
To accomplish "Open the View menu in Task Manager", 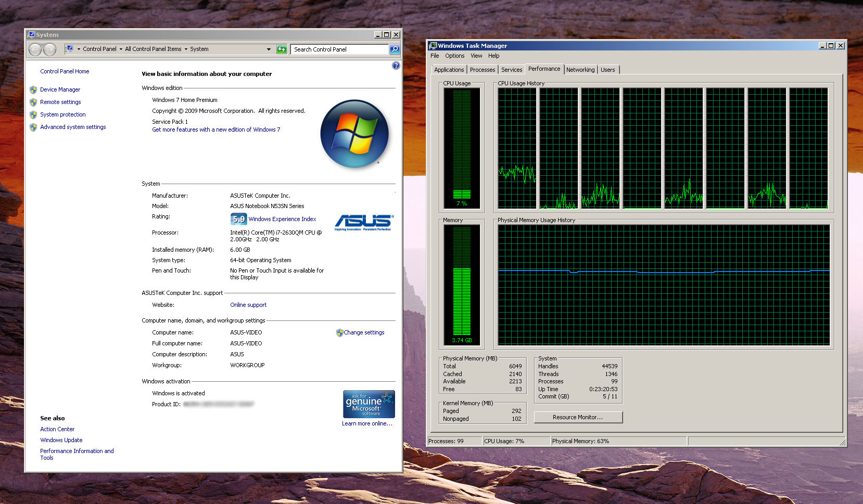I will tap(476, 56).
